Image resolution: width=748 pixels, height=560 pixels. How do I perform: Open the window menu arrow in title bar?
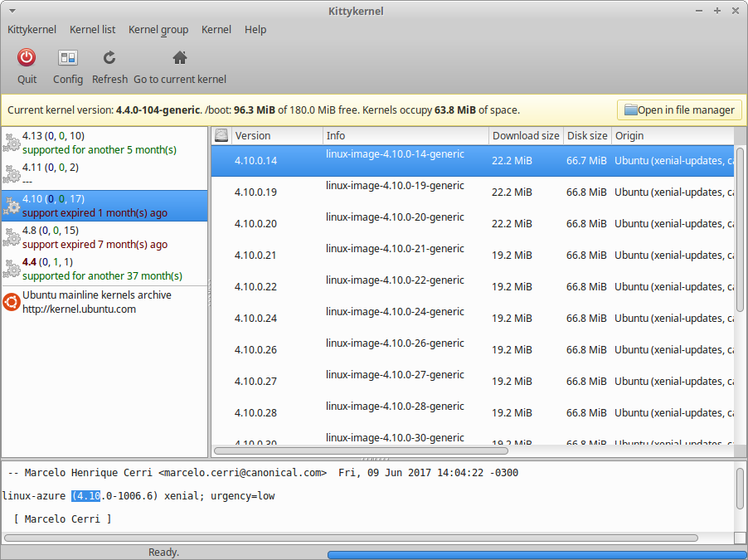coord(12,11)
